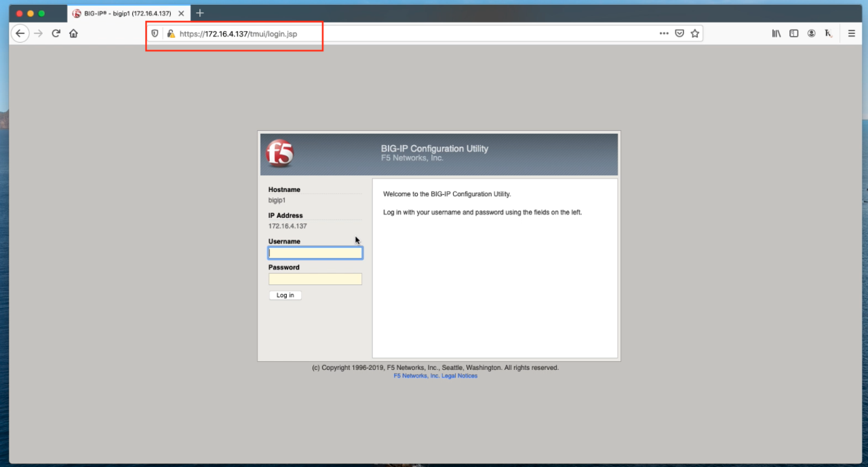Show the insecure connection lock warning
Screen dimensions: 868x467
click(x=171, y=33)
